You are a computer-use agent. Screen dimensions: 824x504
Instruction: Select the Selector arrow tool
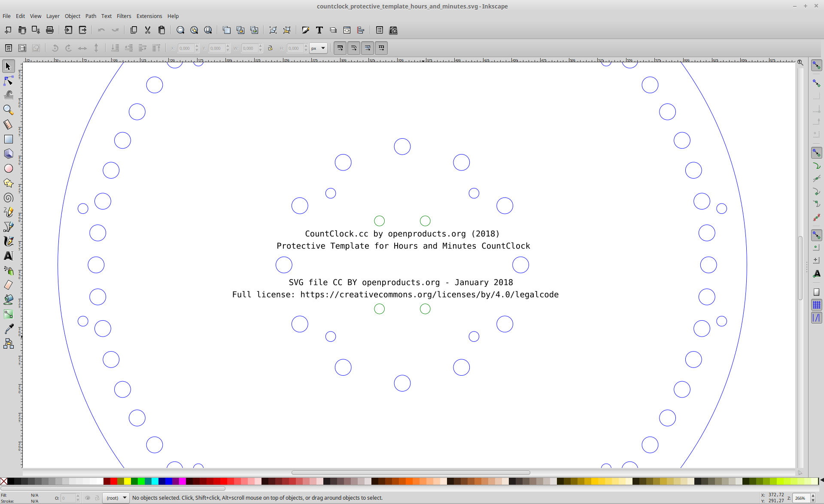pos(8,66)
